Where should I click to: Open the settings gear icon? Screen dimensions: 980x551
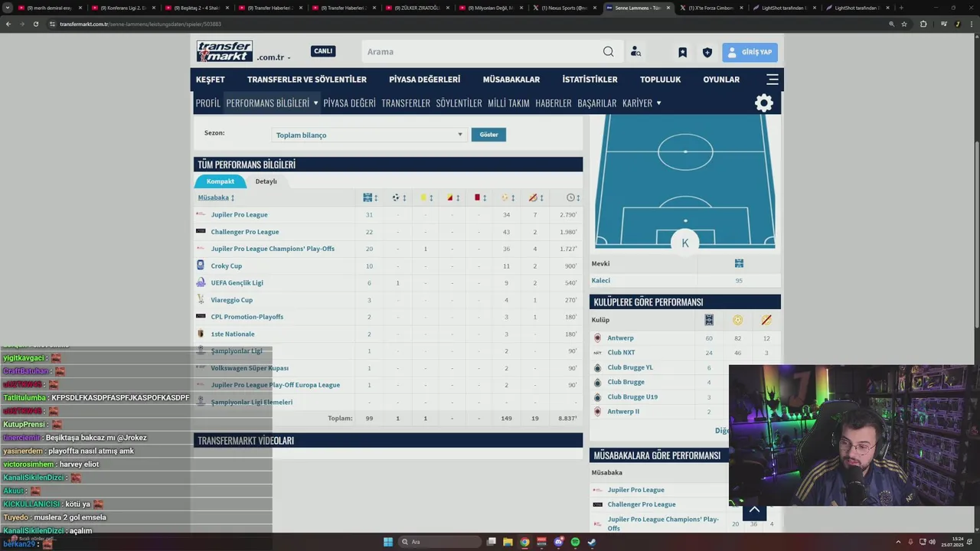[x=764, y=103]
